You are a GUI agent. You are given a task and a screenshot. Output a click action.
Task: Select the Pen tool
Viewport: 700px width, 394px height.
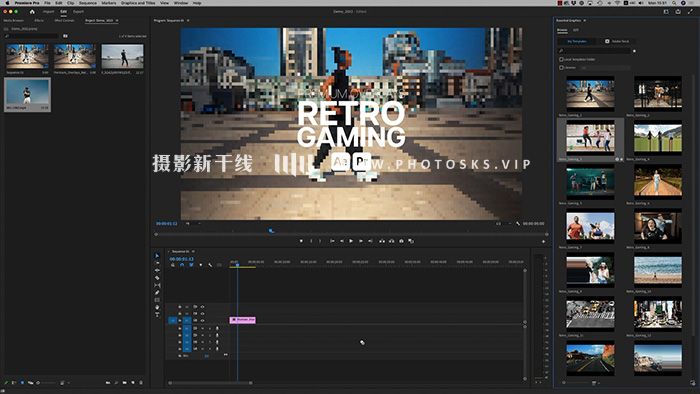coord(157,293)
